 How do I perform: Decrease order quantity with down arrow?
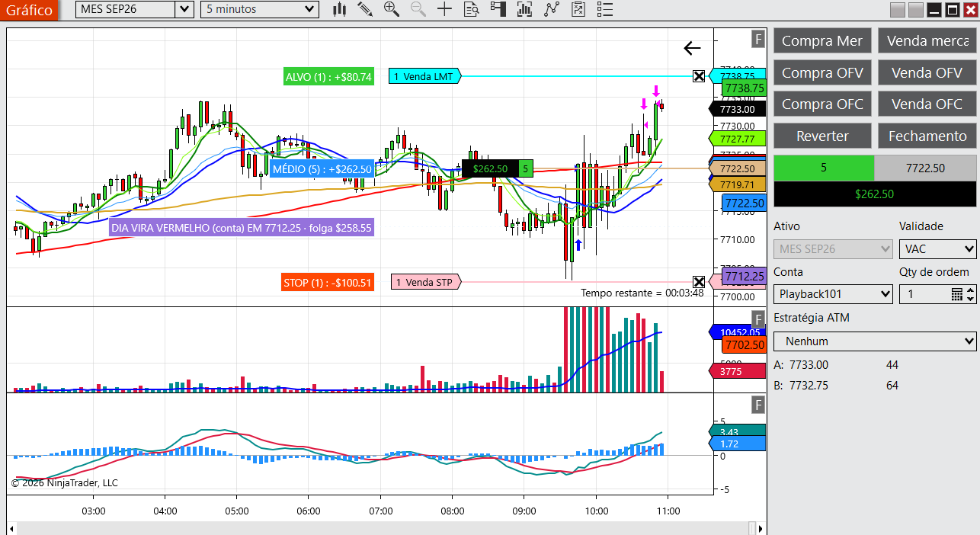pyautogui.click(x=971, y=298)
